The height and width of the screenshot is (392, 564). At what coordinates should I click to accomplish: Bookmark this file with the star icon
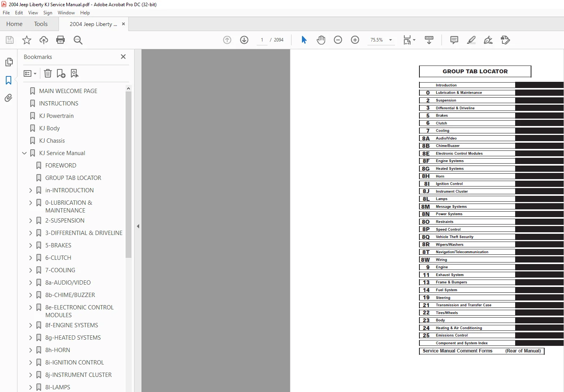(x=27, y=40)
